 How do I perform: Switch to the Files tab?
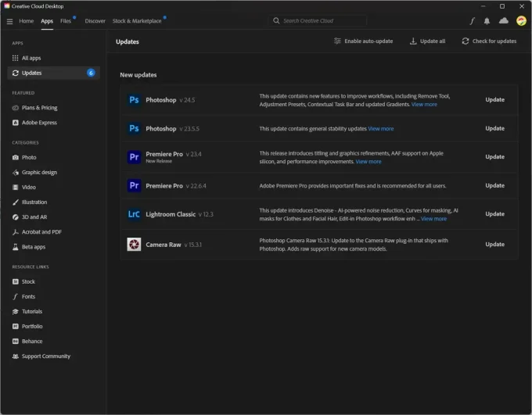(66, 21)
